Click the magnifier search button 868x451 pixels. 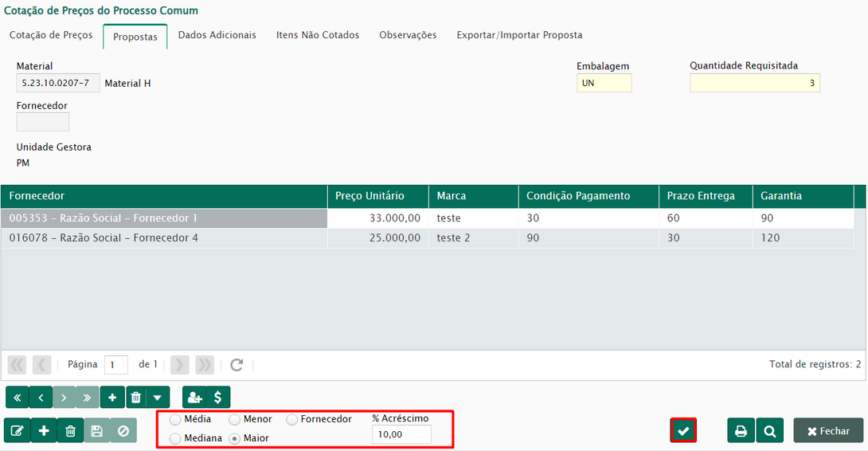[769, 430]
